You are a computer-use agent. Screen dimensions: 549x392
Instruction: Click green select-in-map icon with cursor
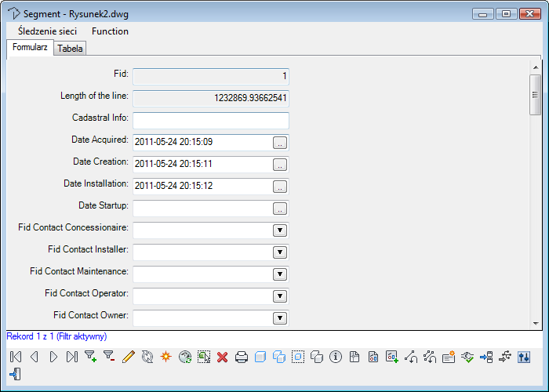click(x=204, y=357)
